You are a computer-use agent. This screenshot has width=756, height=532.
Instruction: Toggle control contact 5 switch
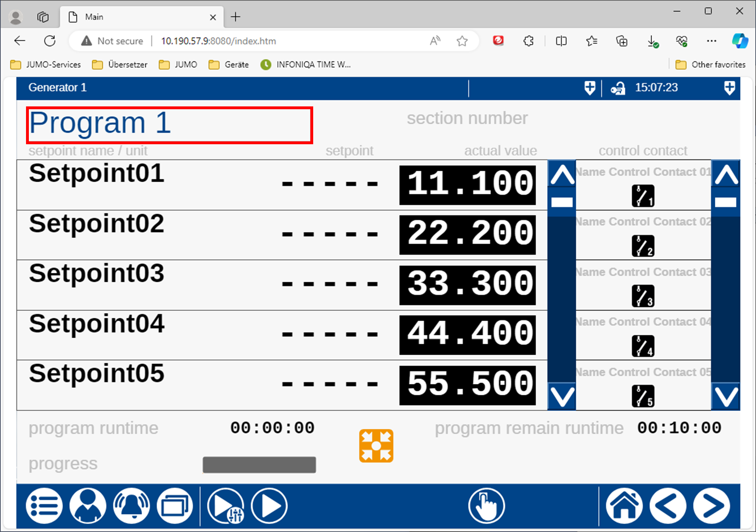click(x=643, y=396)
